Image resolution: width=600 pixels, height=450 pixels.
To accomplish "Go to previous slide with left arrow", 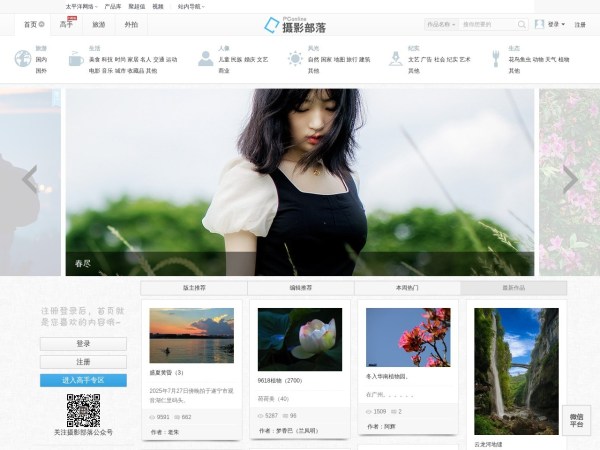I will click(30, 180).
